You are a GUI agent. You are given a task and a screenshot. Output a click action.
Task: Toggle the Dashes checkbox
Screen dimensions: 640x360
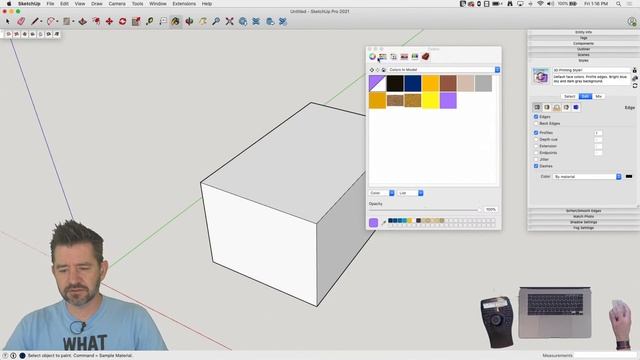(536, 166)
